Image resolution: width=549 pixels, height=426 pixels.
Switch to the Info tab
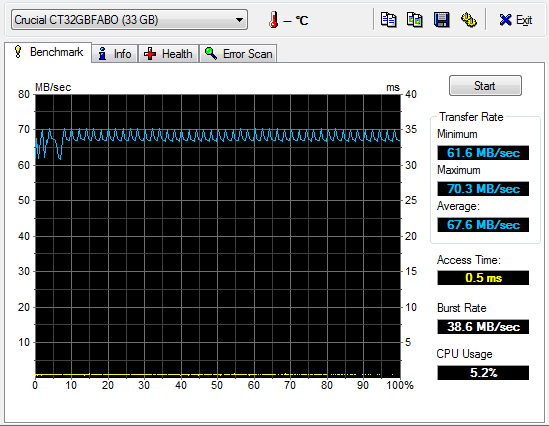coord(114,54)
